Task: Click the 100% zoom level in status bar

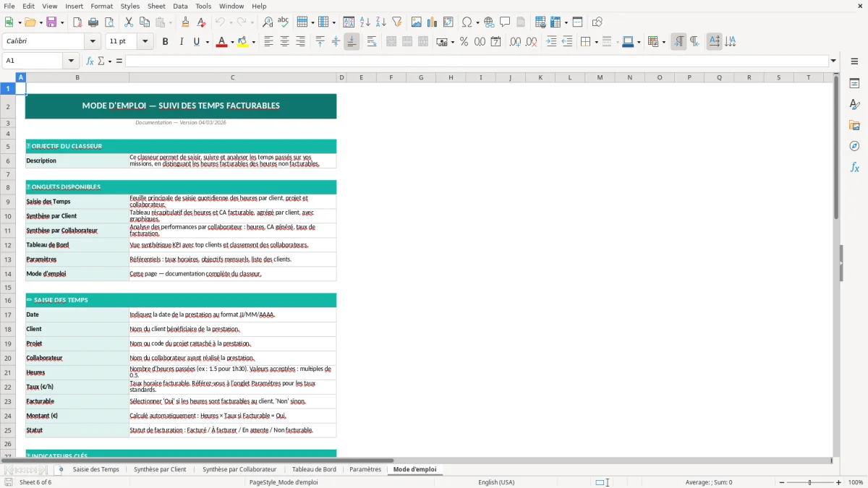Action: click(x=856, y=482)
